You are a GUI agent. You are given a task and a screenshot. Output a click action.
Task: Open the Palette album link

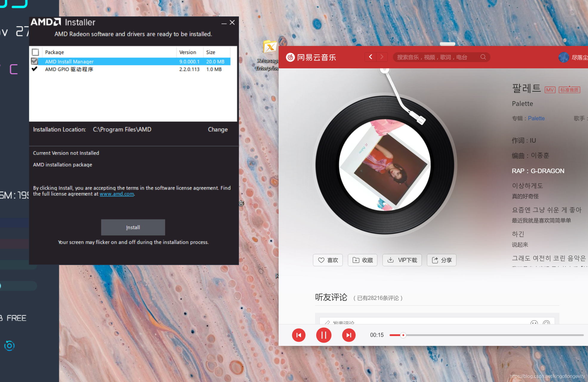coord(536,118)
